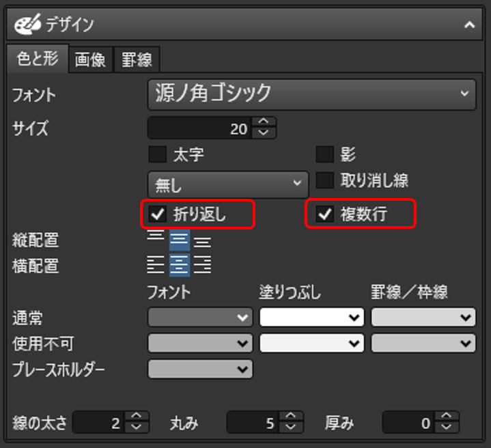Click the サイズ value field
Image resolution: width=491 pixels, height=448 pixels.
[199, 128]
